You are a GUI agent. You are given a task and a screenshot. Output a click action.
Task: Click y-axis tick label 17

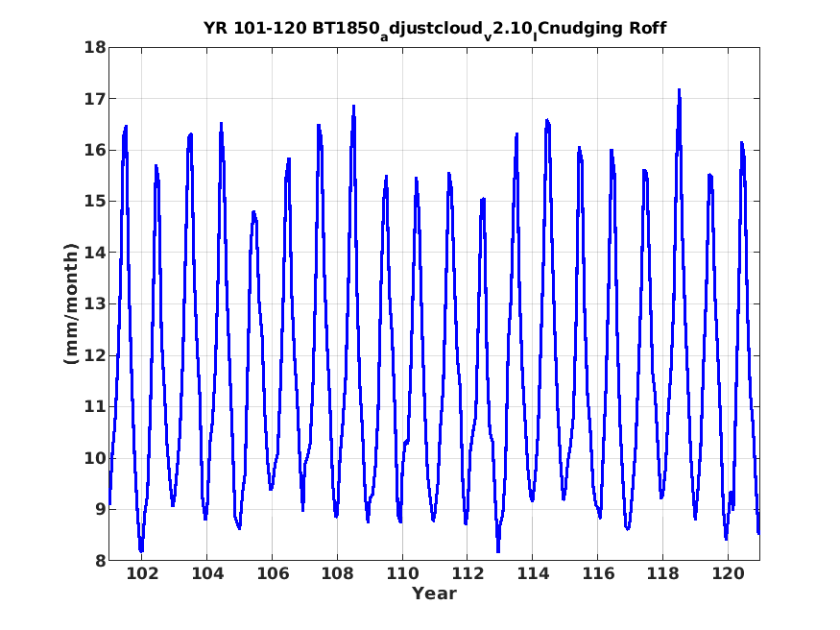[x=95, y=99]
